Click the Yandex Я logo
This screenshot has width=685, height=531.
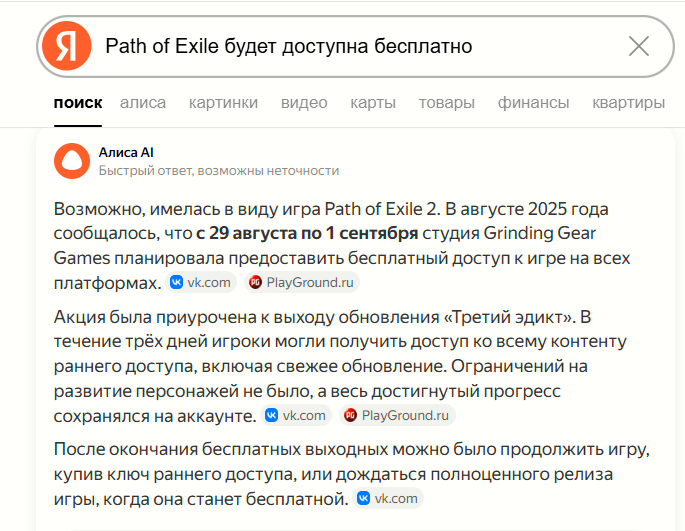[67, 46]
